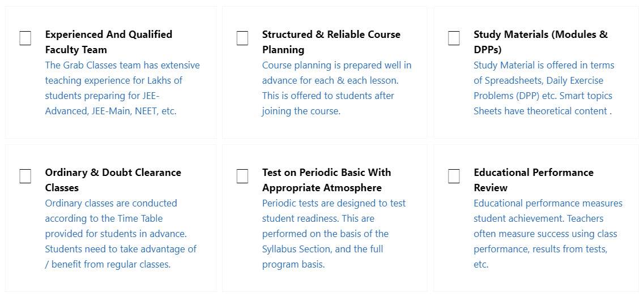Open the Educational Performance Review heading

click(533, 180)
